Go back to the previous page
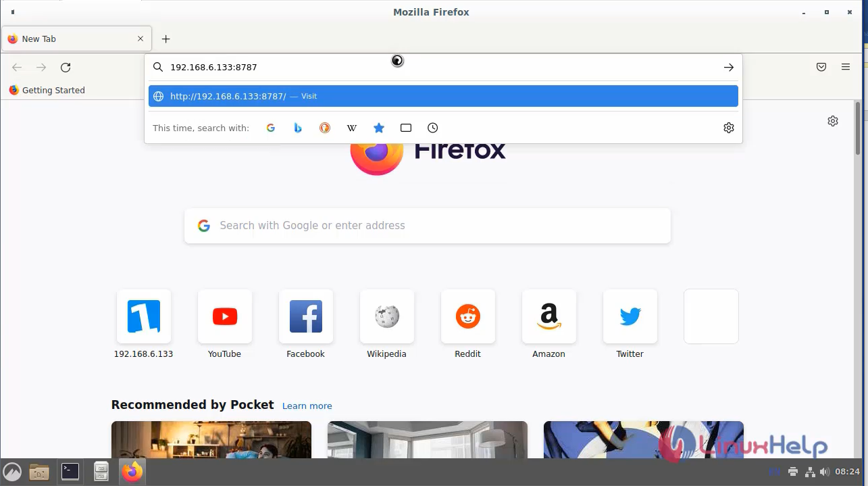Screen dimensions: 868x486 [17, 67]
